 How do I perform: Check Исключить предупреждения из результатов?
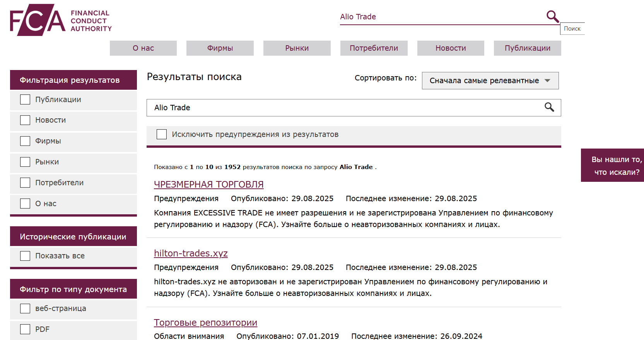pyautogui.click(x=162, y=134)
